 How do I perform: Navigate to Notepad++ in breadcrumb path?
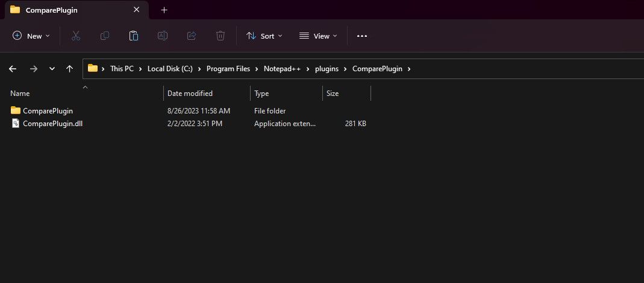pos(282,69)
